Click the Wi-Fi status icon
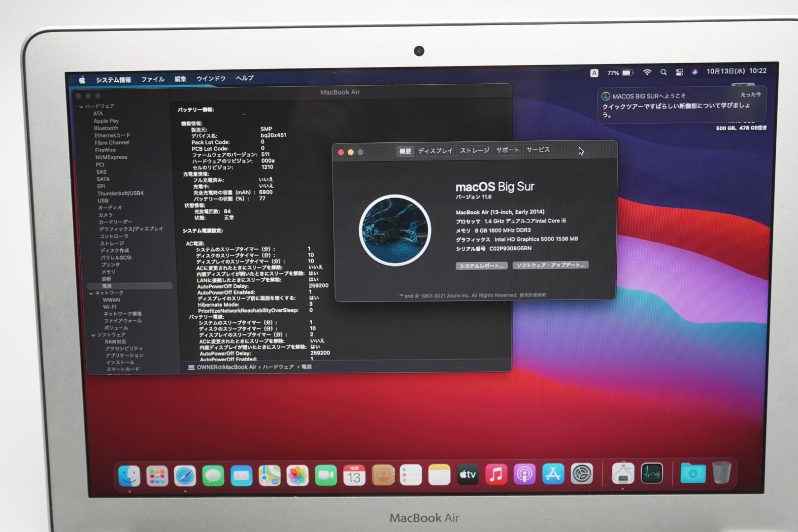The width and height of the screenshot is (798, 532). pyautogui.click(x=647, y=72)
